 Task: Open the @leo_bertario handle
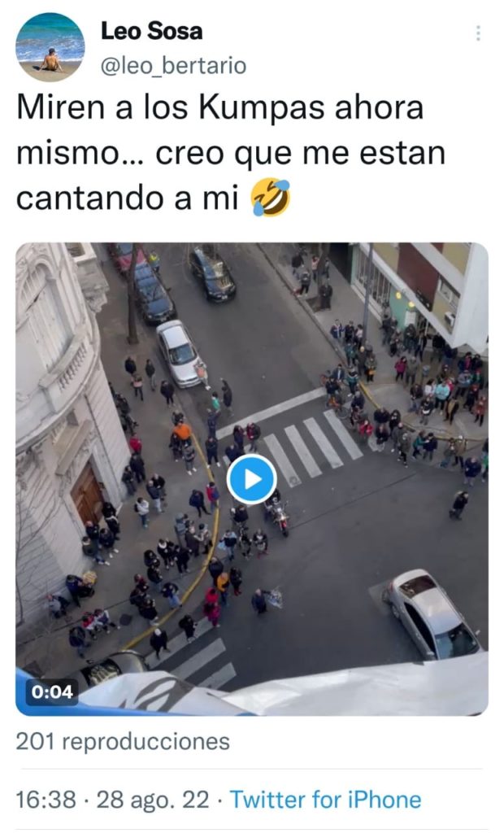[x=174, y=66]
